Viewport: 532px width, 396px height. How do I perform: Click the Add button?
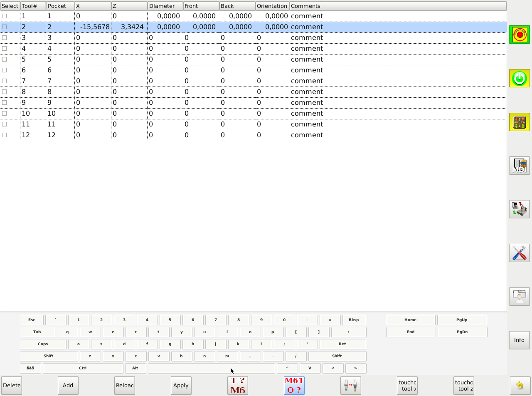coord(68,386)
